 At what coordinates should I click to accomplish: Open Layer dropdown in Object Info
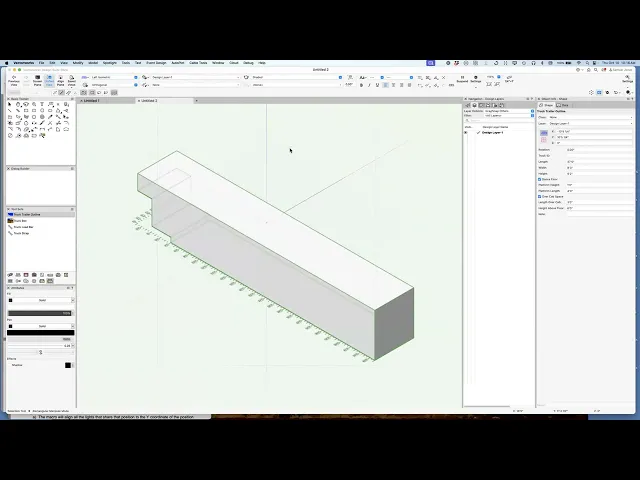[591, 123]
